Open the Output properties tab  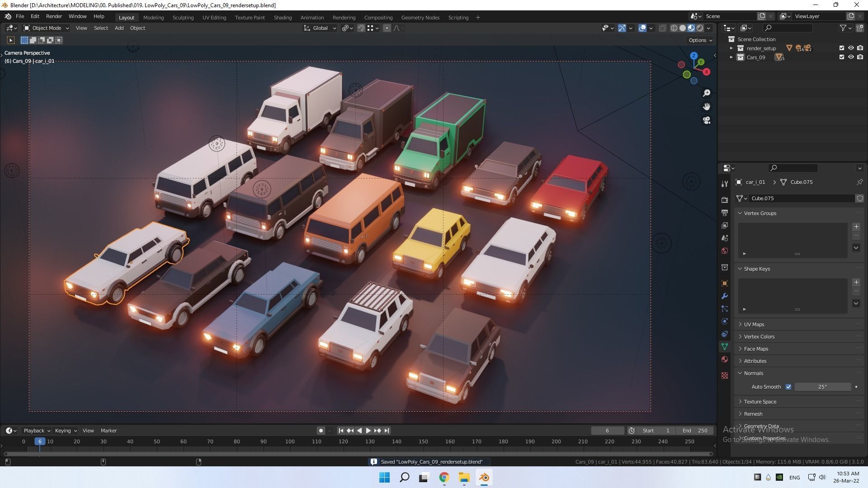[725, 212]
